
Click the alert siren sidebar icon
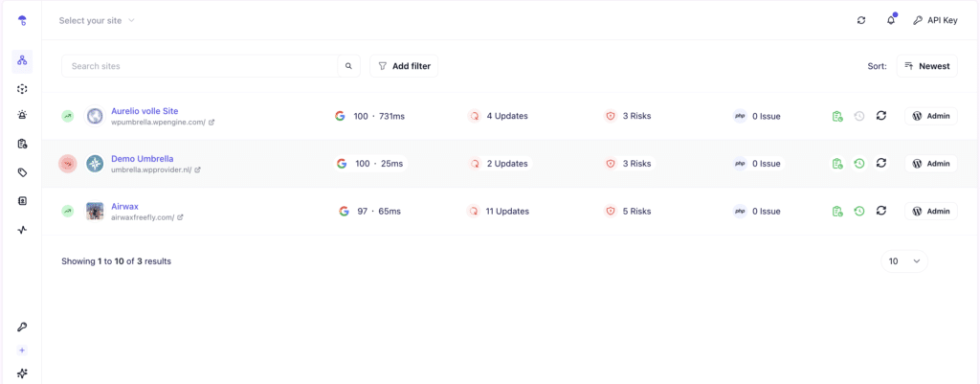click(x=22, y=115)
